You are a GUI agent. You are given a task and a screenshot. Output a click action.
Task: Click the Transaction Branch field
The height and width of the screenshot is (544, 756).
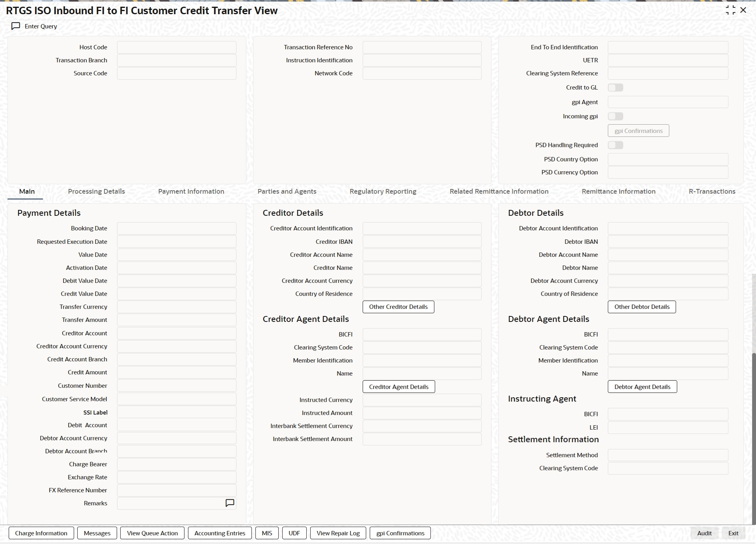pos(177,60)
